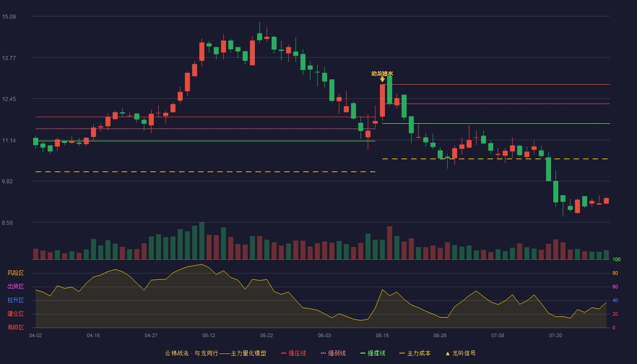Click the 幼龙戏水 signal label
The image size is (637, 364).
[382, 73]
